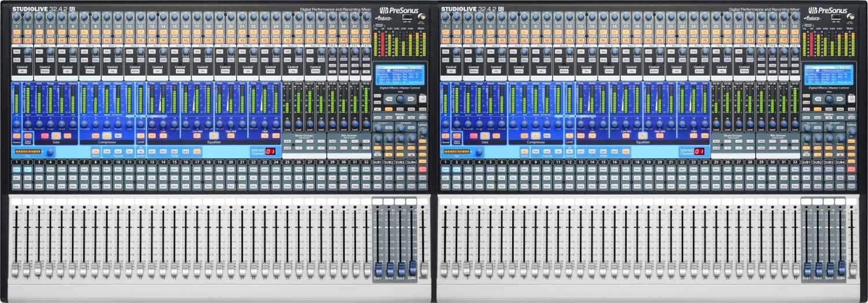Click channel 16 fader on left mixer
The height and width of the screenshot is (303, 868).
tap(186, 269)
